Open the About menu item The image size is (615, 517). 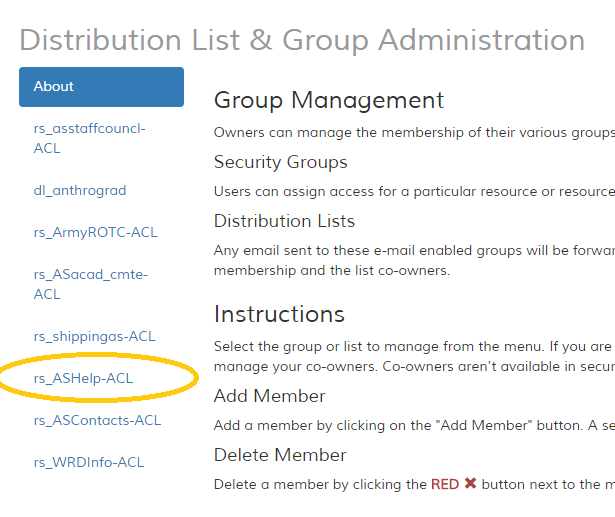[101, 87]
